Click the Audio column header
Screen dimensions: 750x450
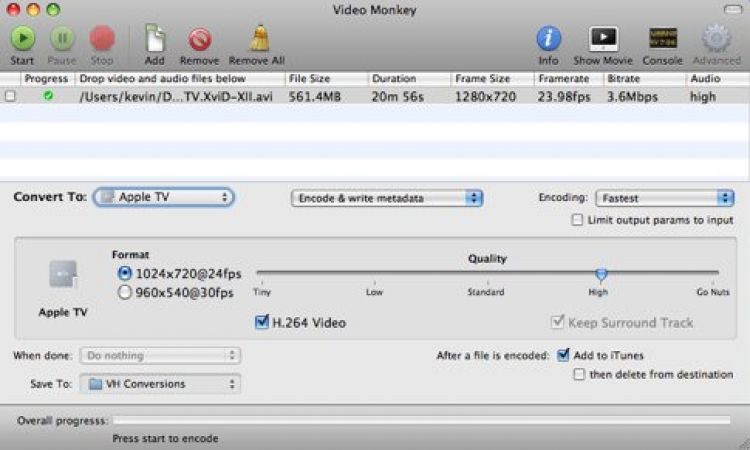point(718,78)
